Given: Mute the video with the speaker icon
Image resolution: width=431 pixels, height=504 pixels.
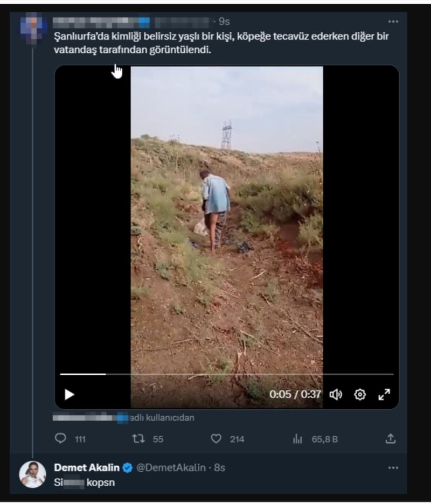Looking at the screenshot, I should tap(336, 395).
